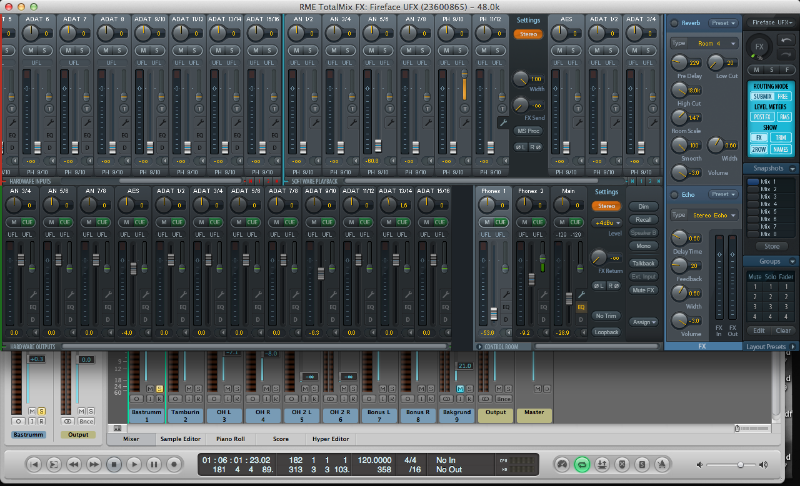
Task: Open the Reverb Preset dropdown
Action: click(724, 23)
